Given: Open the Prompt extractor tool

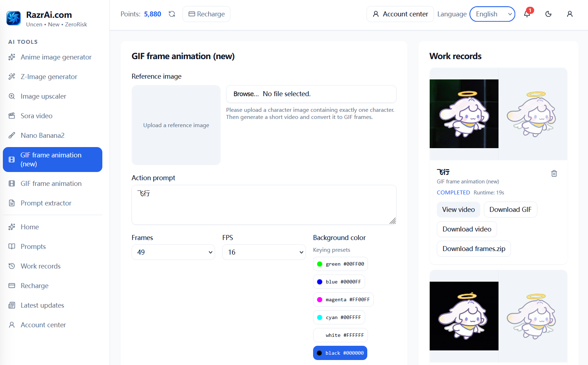Looking at the screenshot, I should pyautogui.click(x=46, y=203).
